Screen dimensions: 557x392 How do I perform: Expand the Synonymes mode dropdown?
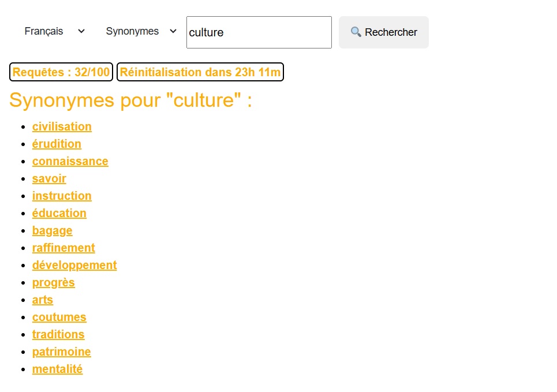pyautogui.click(x=141, y=31)
